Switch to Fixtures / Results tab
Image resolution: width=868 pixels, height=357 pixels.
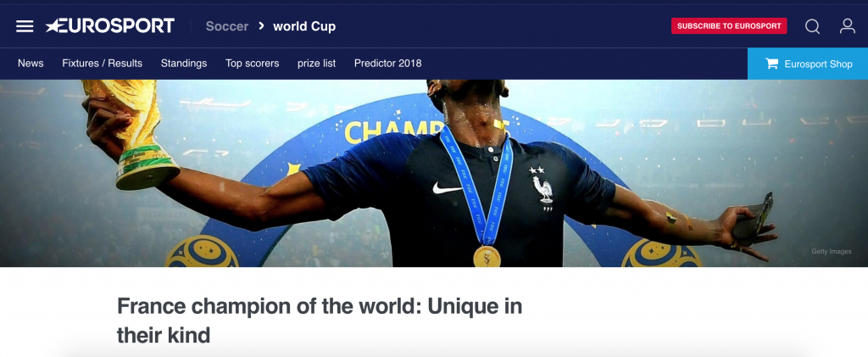[103, 64]
